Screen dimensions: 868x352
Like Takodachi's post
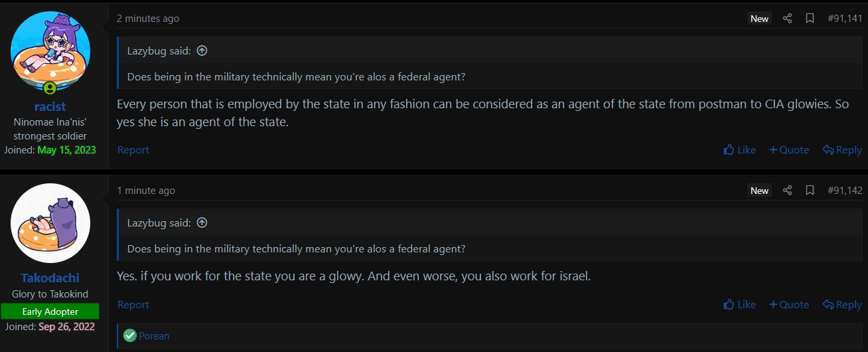click(740, 305)
